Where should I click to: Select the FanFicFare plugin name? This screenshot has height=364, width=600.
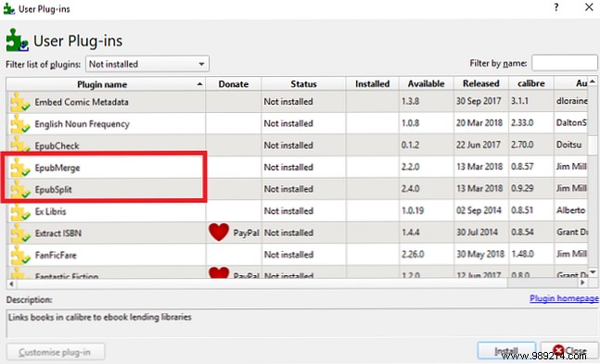56,255
